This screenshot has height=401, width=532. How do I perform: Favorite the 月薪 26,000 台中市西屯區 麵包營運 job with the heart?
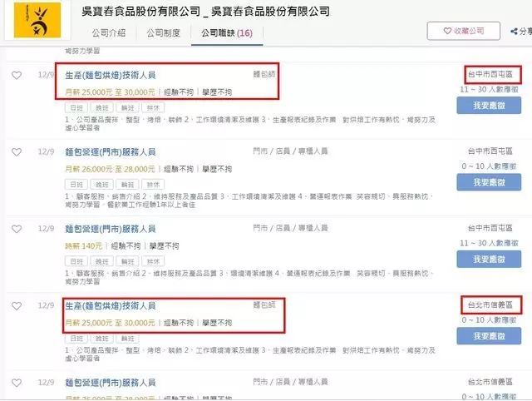[x=17, y=151]
